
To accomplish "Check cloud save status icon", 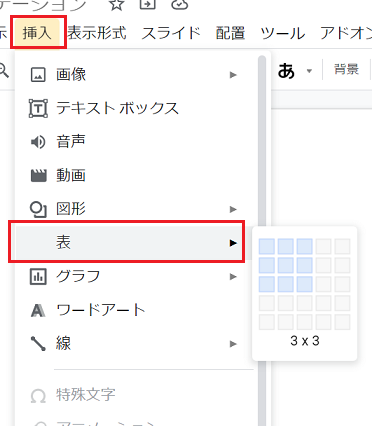I will tap(180, 4).
